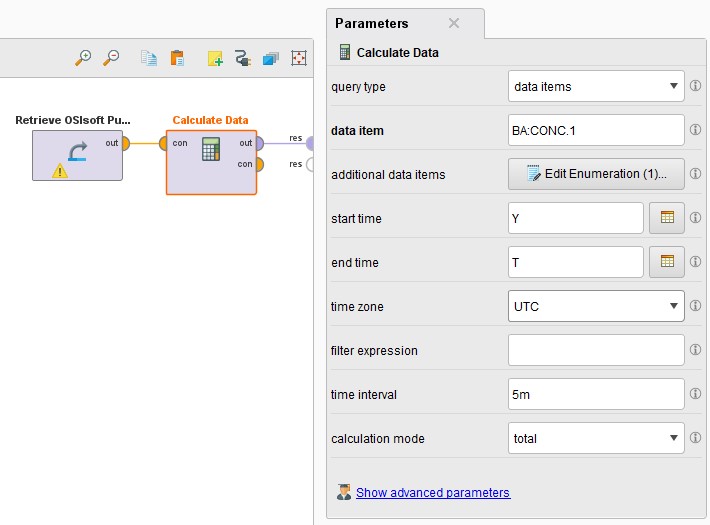Switch to the Parameters tab
The image size is (710, 525).
(x=372, y=23)
